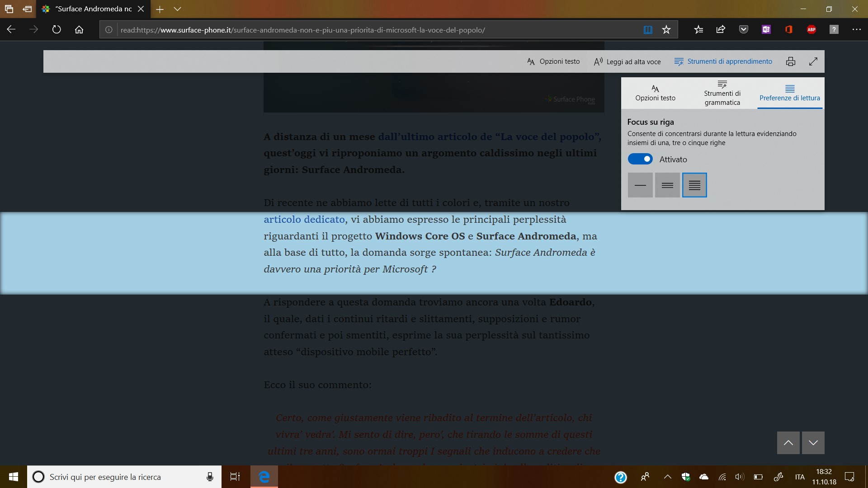Viewport: 868px width, 488px height.
Task: Open dall'ultimo articolo La voce del popolo link
Action: 490,136
